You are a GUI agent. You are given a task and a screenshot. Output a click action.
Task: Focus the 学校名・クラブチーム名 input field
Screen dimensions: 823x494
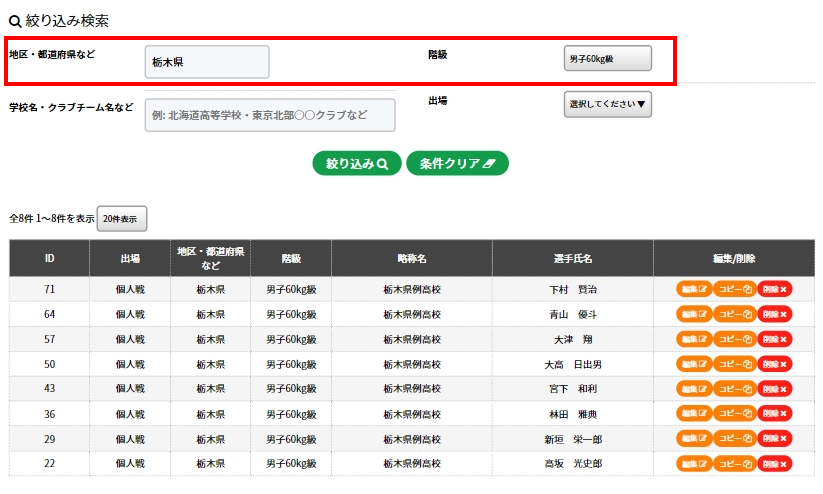click(x=270, y=115)
